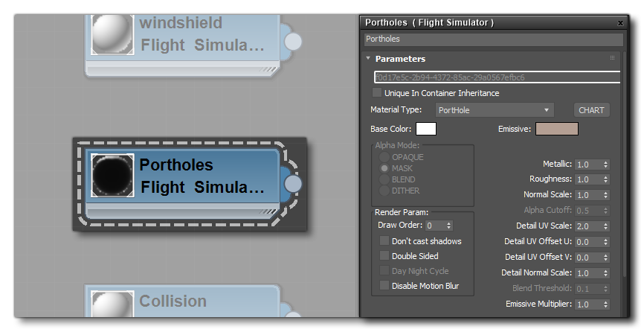644x332 pixels.
Task: Close the Portholes parameter panel
Action: [621, 23]
